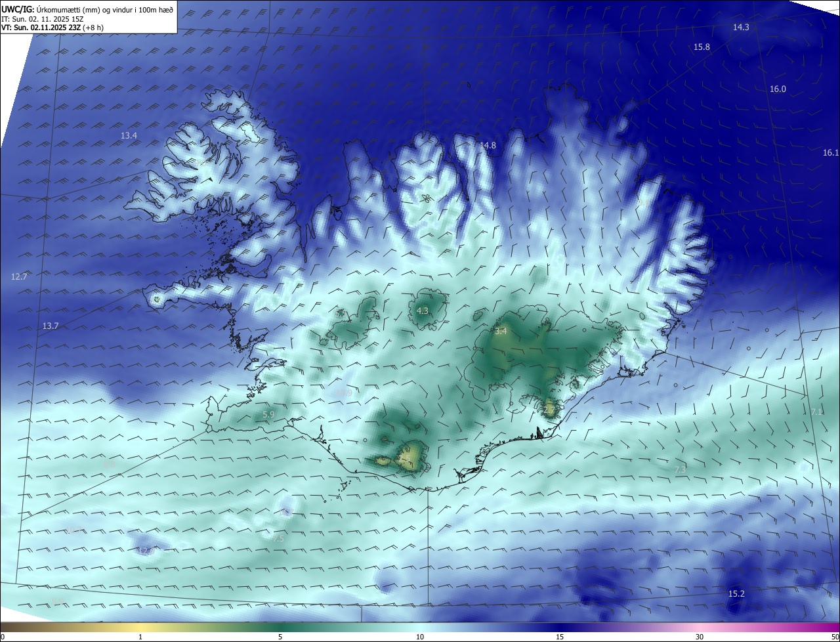Viewport: 840px width, 642px height.
Task: Click the 16.1 value near the map edge
Action: pyautogui.click(x=831, y=153)
